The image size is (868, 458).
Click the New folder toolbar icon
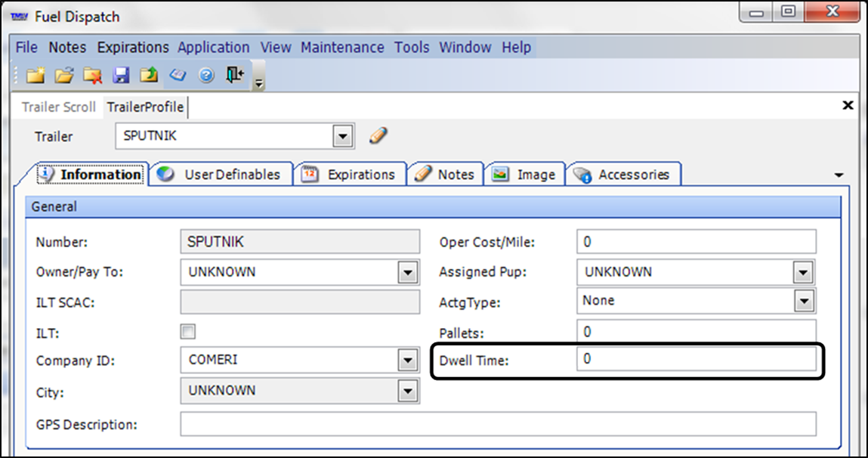point(36,76)
